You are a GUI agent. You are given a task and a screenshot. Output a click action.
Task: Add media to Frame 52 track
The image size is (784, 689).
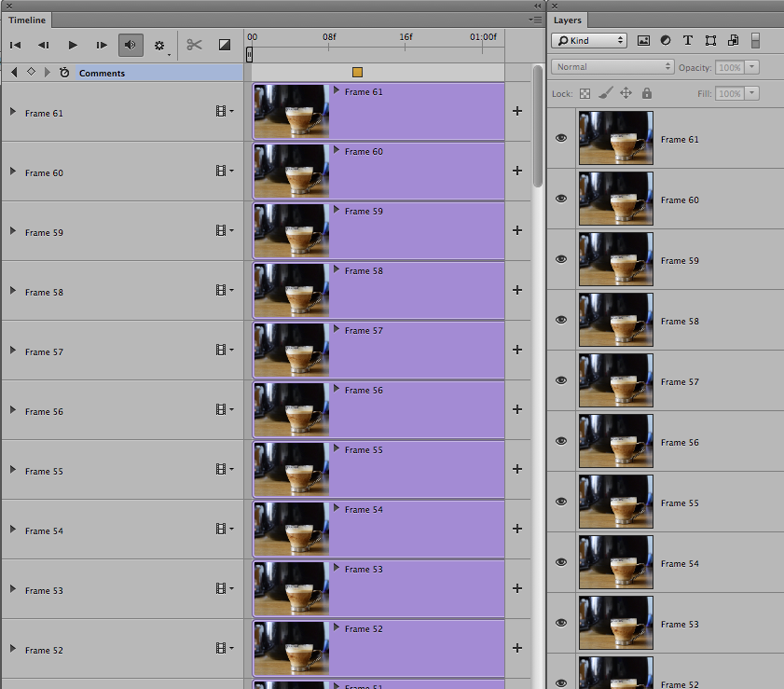pyautogui.click(x=517, y=648)
